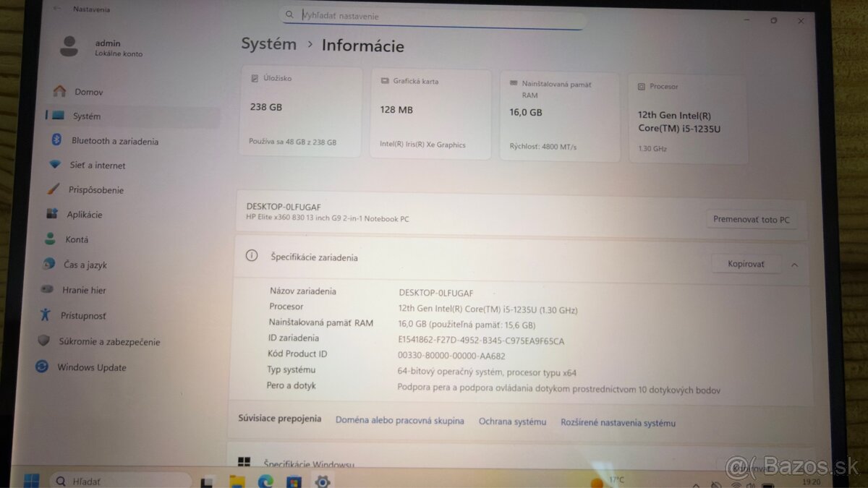
Task: Click the Procesor info card
Action: [687, 119]
